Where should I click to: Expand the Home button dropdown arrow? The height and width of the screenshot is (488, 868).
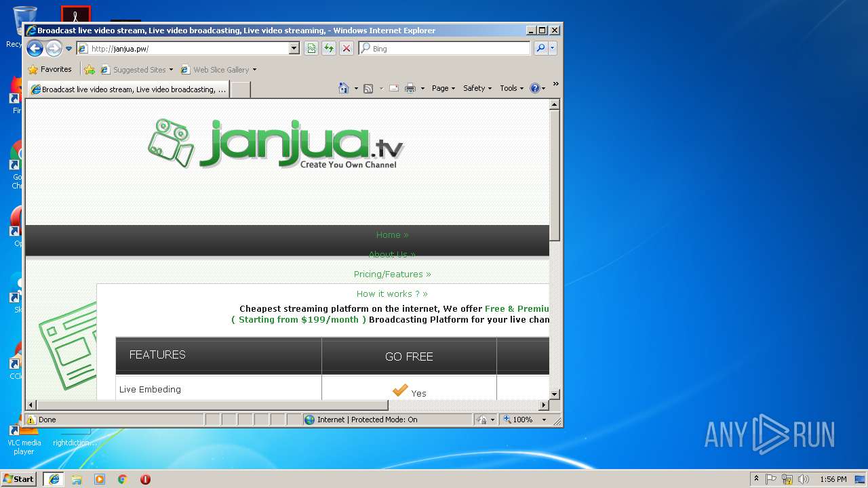pos(356,88)
